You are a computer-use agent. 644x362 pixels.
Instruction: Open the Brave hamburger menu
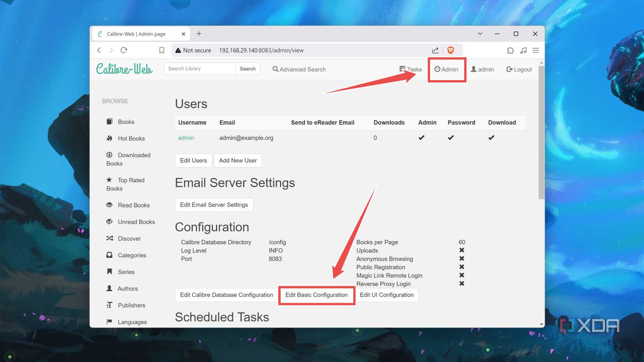(x=535, y=50)
